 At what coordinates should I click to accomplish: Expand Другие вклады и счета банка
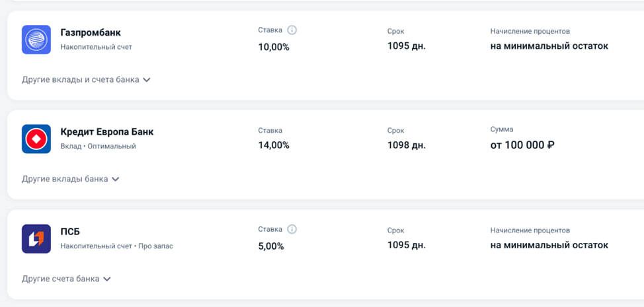pos(86,79)
